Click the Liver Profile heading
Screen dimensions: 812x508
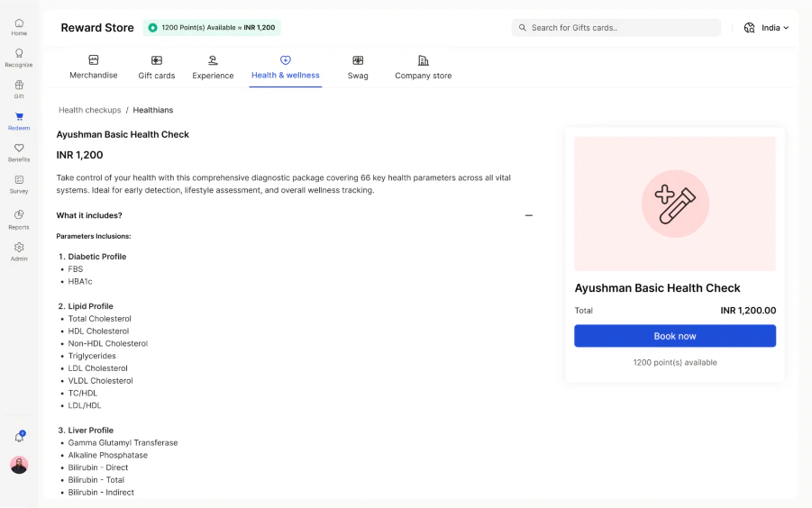tap(91, 431)
